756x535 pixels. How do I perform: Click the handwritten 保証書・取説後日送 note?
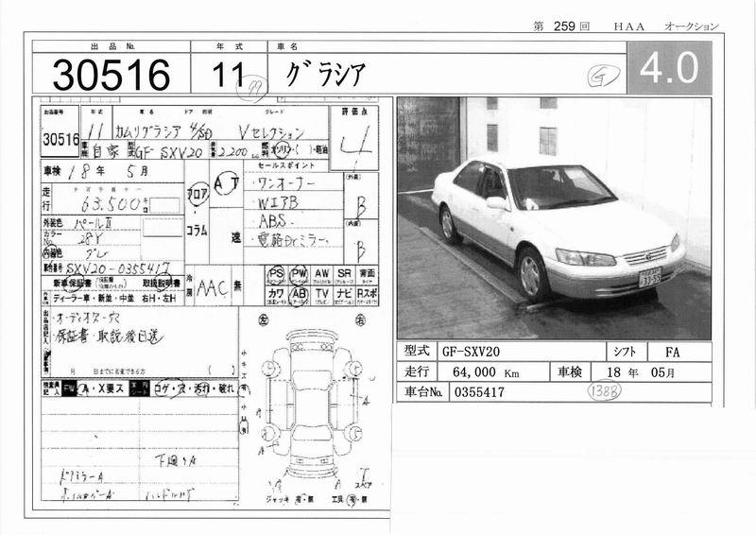pyautogui.click(x=111, y=336)
